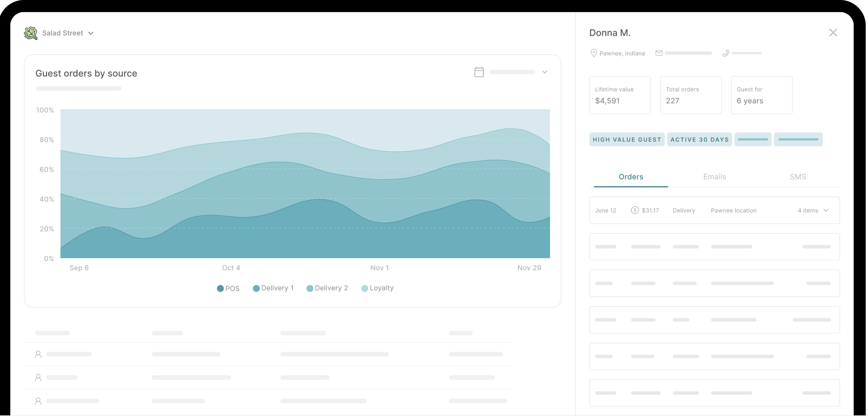Click the ACTIVE 30 DAYS tag

coord(699,140)
